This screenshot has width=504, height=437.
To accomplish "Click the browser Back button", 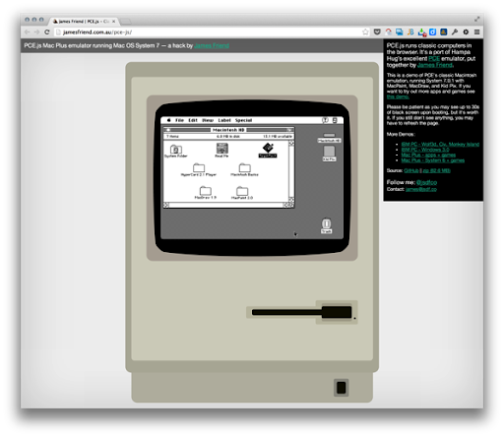I will point(28,31).
